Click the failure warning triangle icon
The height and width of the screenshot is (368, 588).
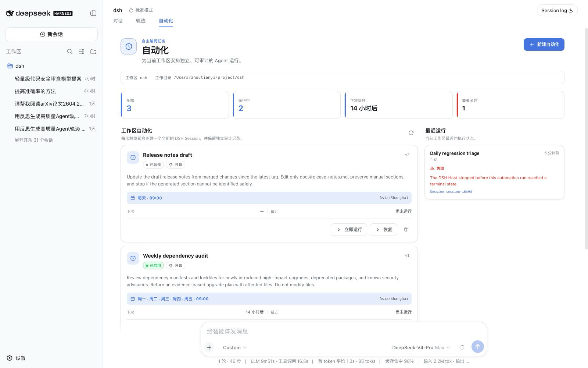pos(432,168)
